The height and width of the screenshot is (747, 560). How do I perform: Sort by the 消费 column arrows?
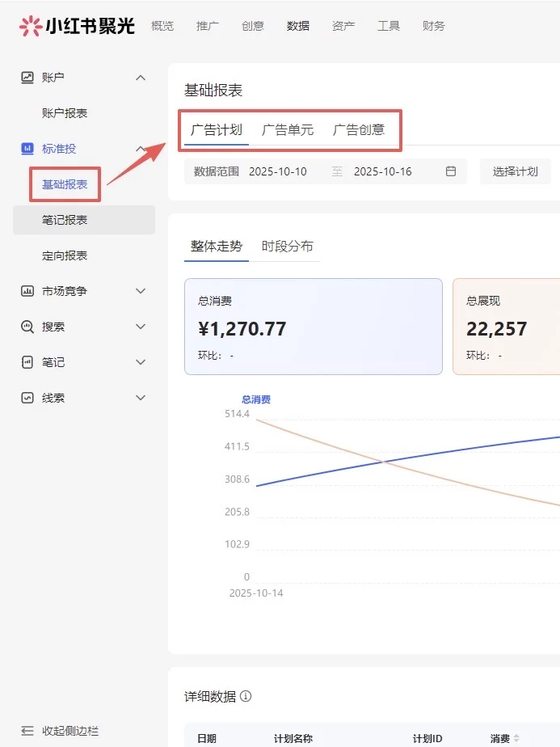click(x=516, y=738)
